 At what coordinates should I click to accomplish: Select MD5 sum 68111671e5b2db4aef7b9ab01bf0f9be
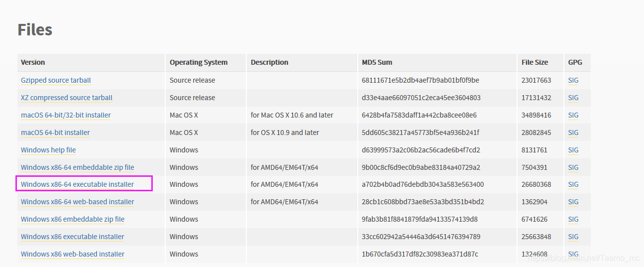pos(421,80)
